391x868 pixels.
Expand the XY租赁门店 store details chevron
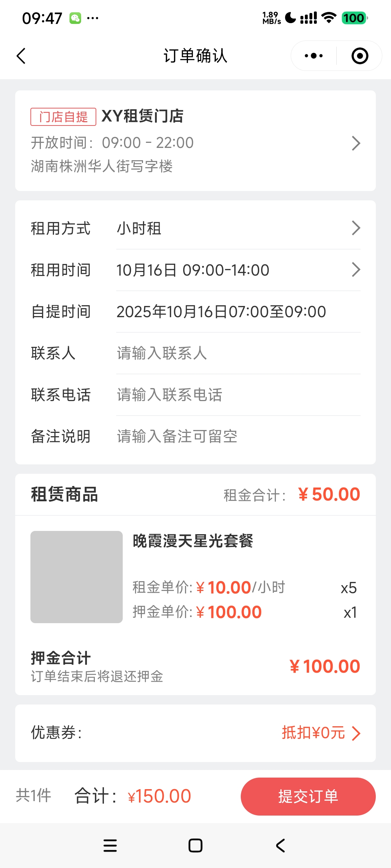click(x=356, y=143)
